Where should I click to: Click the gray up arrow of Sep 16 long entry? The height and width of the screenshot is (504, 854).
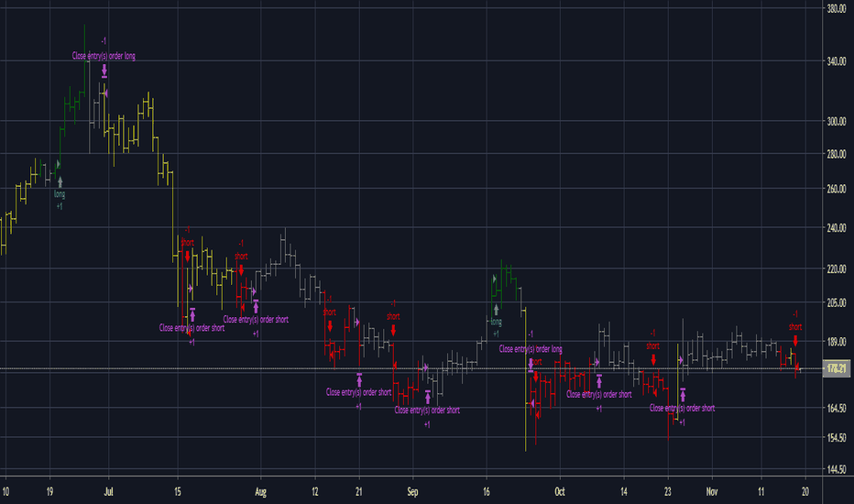[x=496, y=310]
